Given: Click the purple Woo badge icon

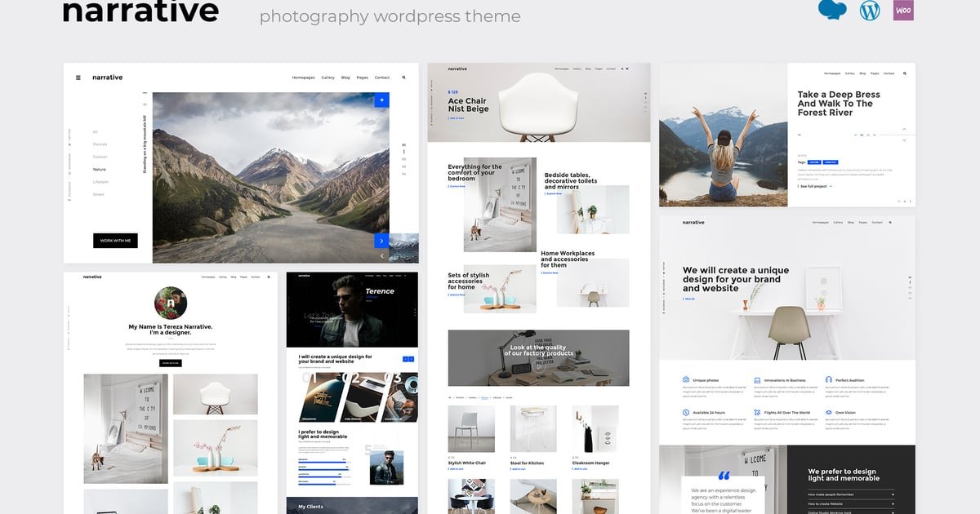Looking at the screenshot, I should point(903,11).
